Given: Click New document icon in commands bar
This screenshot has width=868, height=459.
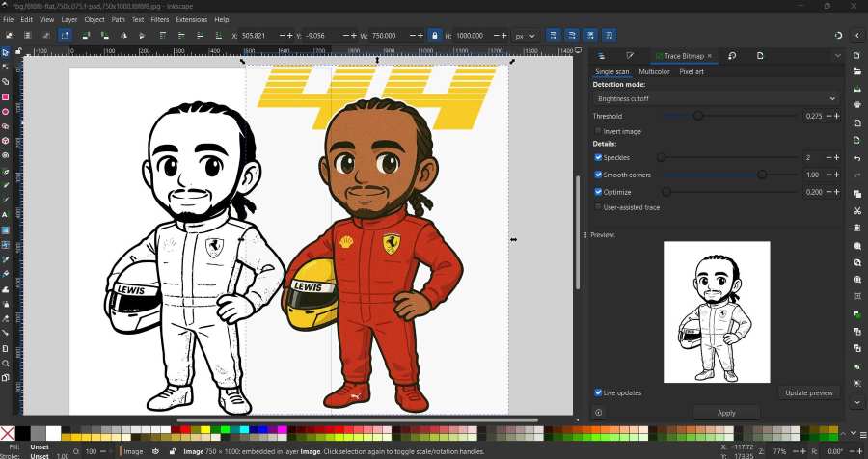Looking at the screenshot, I should tap(857, 56).
